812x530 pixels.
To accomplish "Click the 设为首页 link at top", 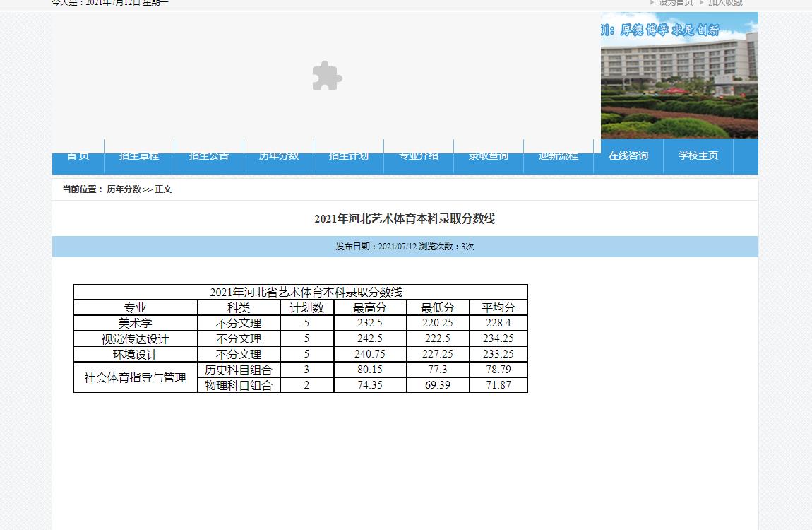I will [676, 3].
